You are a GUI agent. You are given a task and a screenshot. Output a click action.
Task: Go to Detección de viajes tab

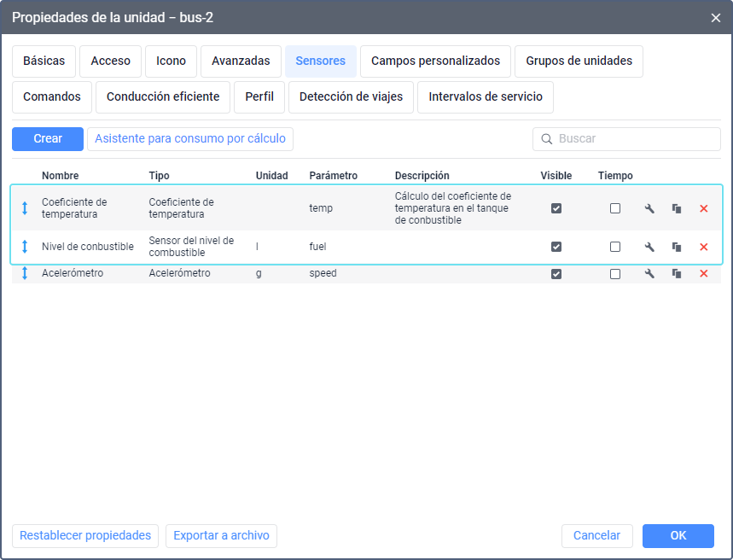tap(351, 97)
